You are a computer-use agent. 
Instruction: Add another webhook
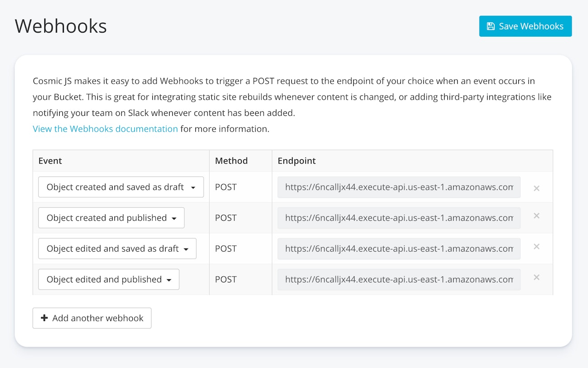pos(92,318)
